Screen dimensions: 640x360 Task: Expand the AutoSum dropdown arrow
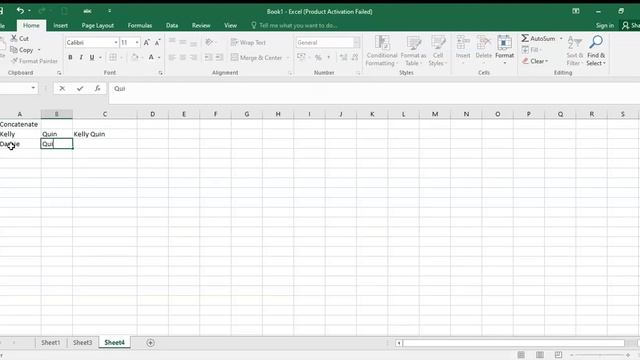click(561, 38)
